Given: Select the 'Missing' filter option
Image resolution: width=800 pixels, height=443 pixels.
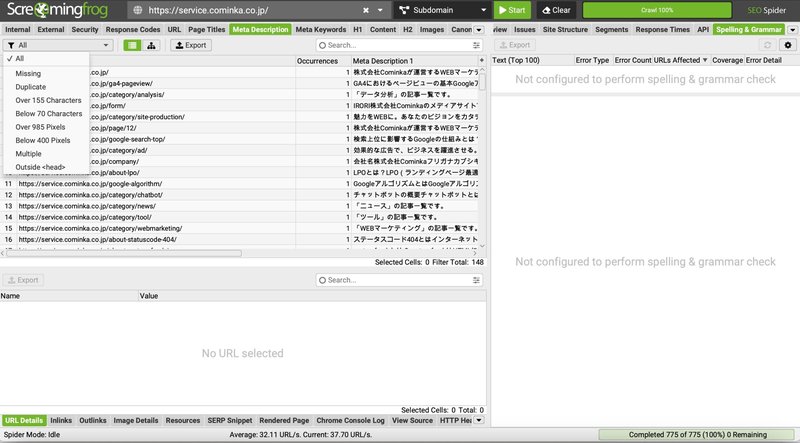Looking at the screenshot, I should (29, 74).
